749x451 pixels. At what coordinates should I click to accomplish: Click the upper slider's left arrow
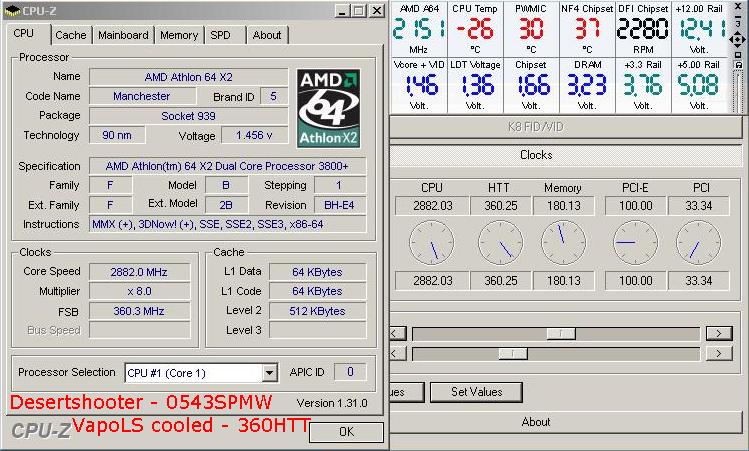pos(398,333)
